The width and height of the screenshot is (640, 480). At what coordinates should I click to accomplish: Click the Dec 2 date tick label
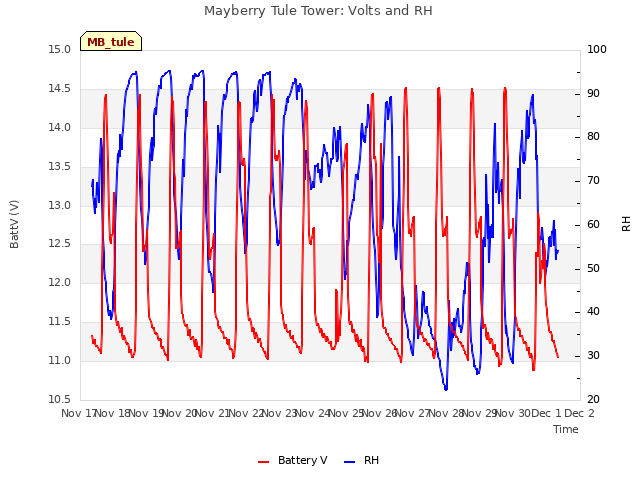[x=579, y=413]
